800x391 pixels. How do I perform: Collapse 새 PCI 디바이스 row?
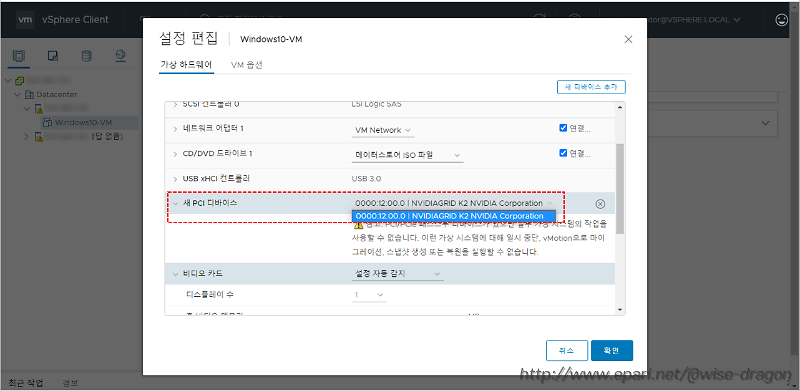pos(176,203)
